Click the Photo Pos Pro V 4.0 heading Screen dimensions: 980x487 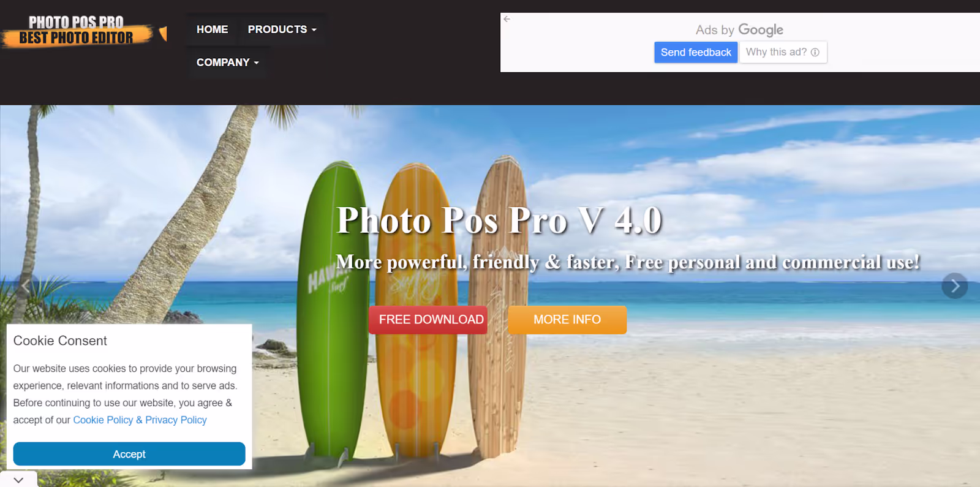click(499, 220)
